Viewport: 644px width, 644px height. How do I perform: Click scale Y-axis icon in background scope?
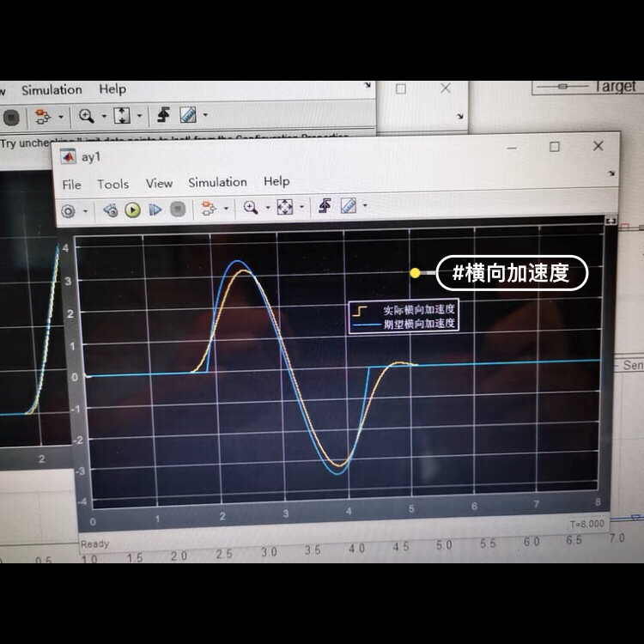click(122, 115)
